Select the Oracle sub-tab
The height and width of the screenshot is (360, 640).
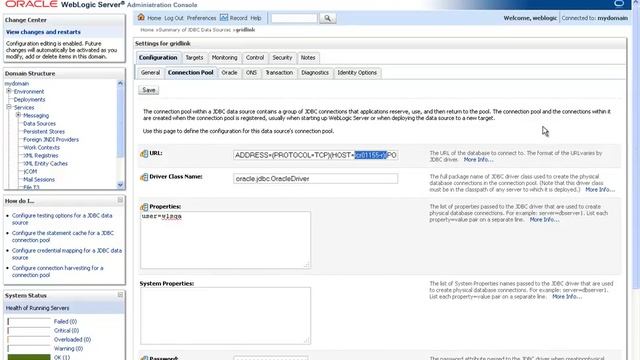229,73
